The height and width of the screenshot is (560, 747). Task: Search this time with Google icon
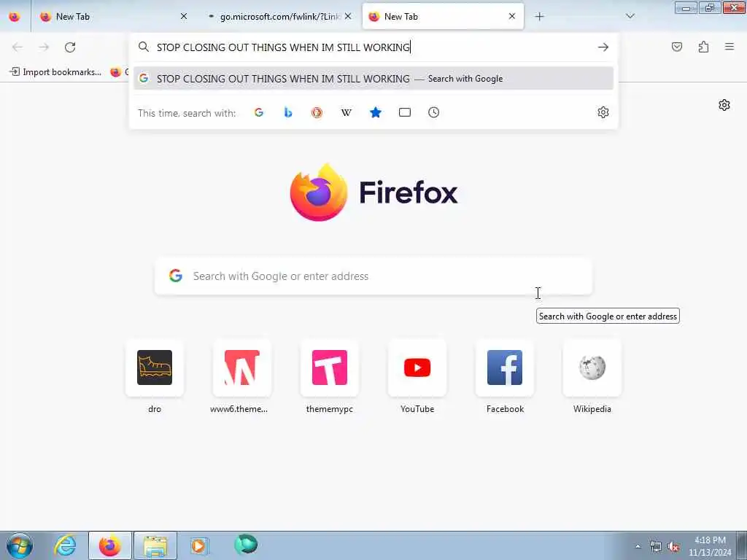tap(259, 112)
